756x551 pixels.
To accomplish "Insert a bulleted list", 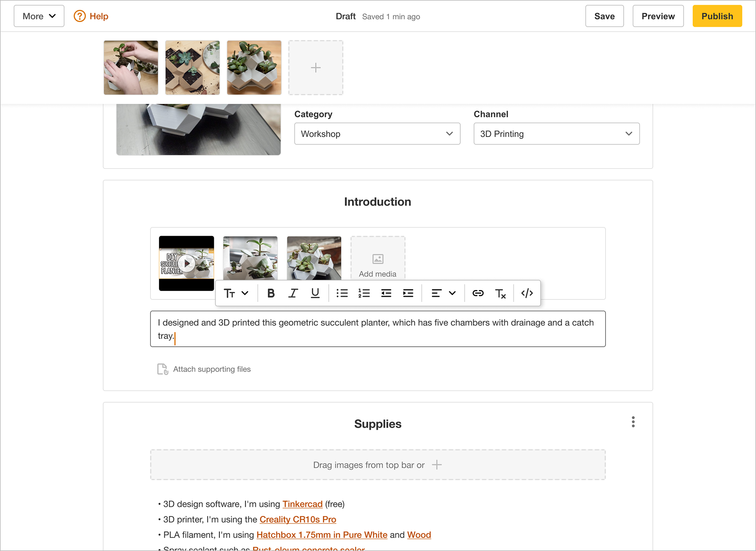I will [x=342, y=293].
